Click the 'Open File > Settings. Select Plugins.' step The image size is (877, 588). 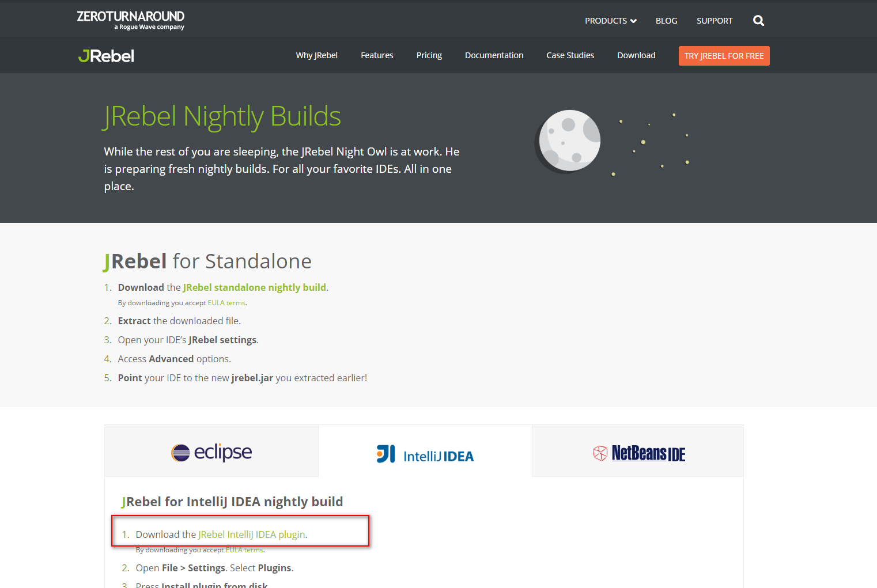click(214, 568)
